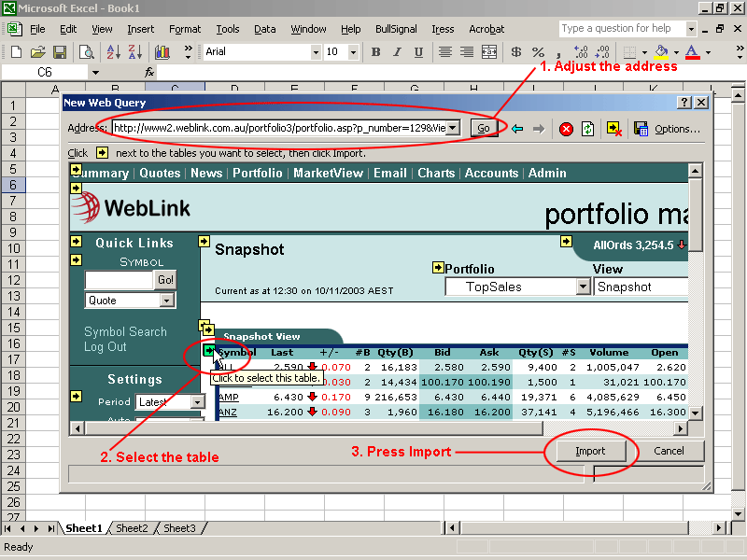Click the Chart Wizard icon
This screenshot has width=747, height=560.
click(x=162, y=52)
